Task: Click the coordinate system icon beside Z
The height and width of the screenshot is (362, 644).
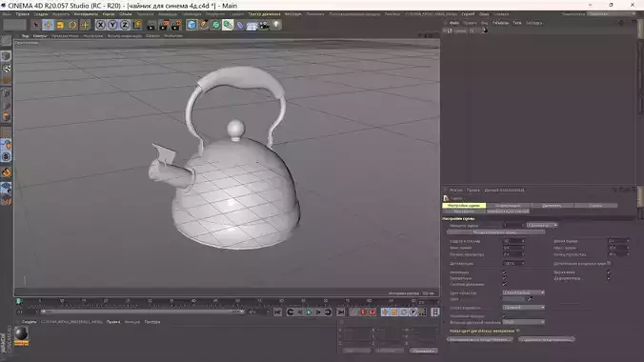Action: pos(137,25)
